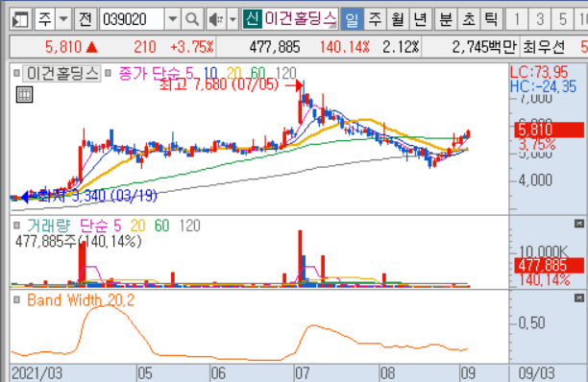The height and width of the screenshot is (382, 588).
Task: Click the HC:-24,35 value on price axis
Action: point(543,86)
